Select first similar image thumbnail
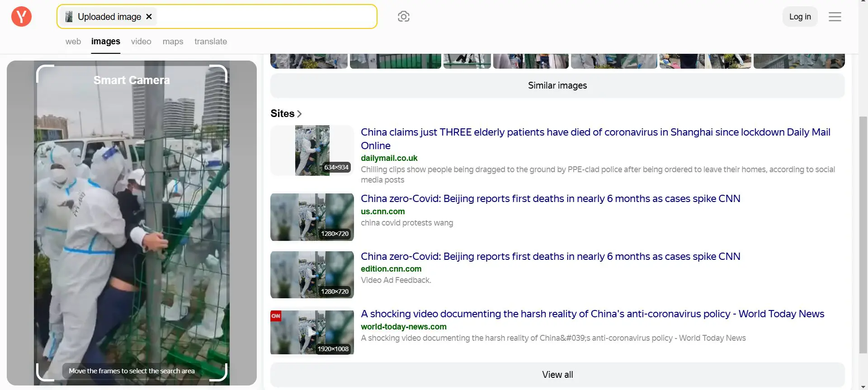The image size is (868, 390). point(309,61)
